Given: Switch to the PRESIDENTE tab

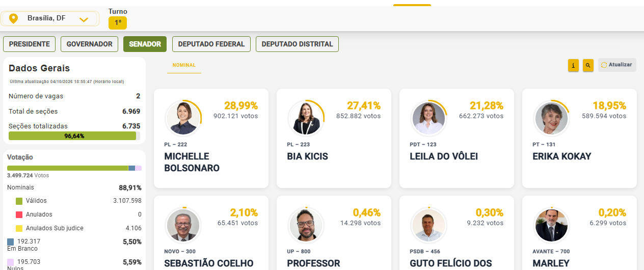Looking at the screenshot, I should click(29, 44).
